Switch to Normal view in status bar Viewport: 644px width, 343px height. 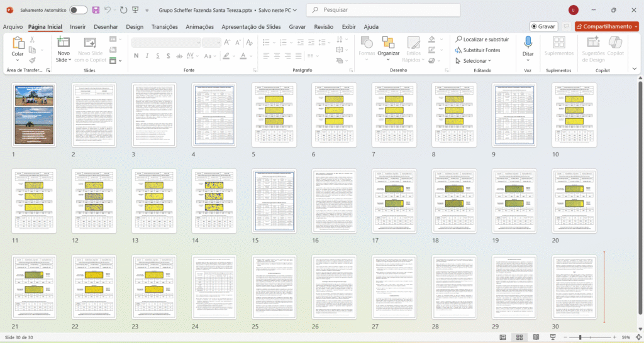coord(502,337)
